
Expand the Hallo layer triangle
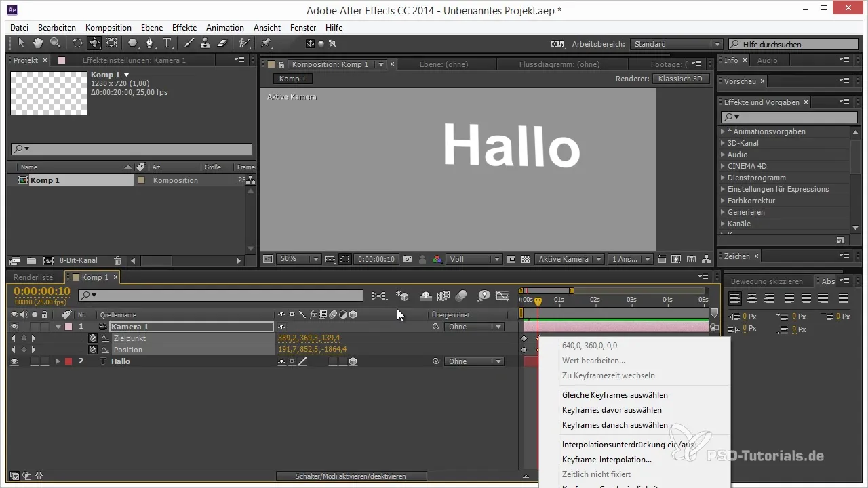point(58,361)
